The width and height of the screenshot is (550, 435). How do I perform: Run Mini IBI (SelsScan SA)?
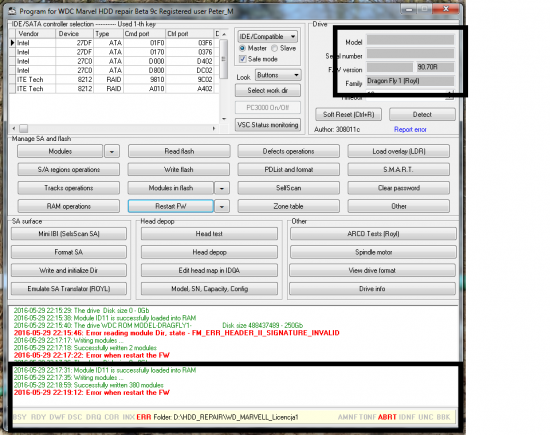(69, 234)
